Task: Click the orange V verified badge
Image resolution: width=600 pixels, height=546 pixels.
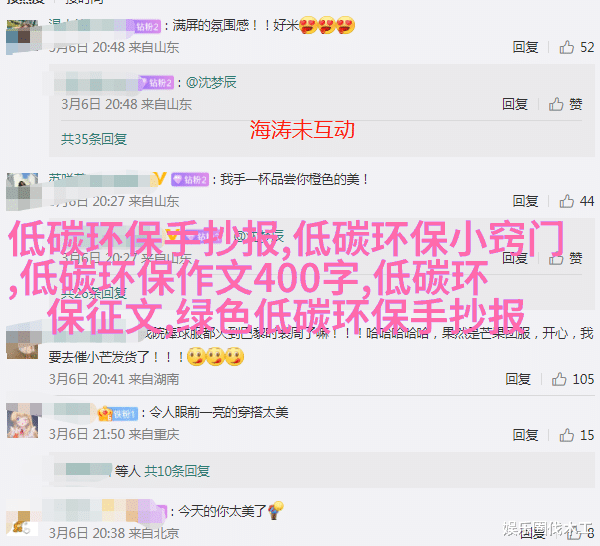Action: pyautogui.click(x=159, y=179)
